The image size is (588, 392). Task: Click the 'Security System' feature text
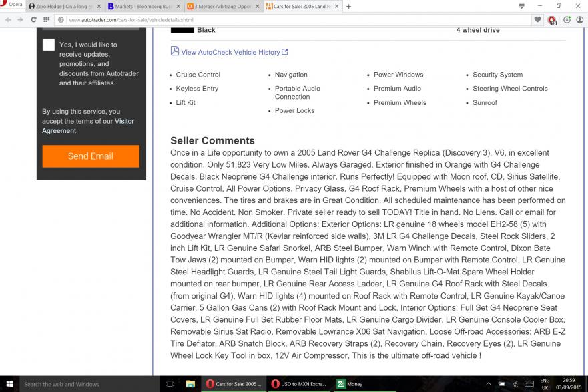coord(498,75)
